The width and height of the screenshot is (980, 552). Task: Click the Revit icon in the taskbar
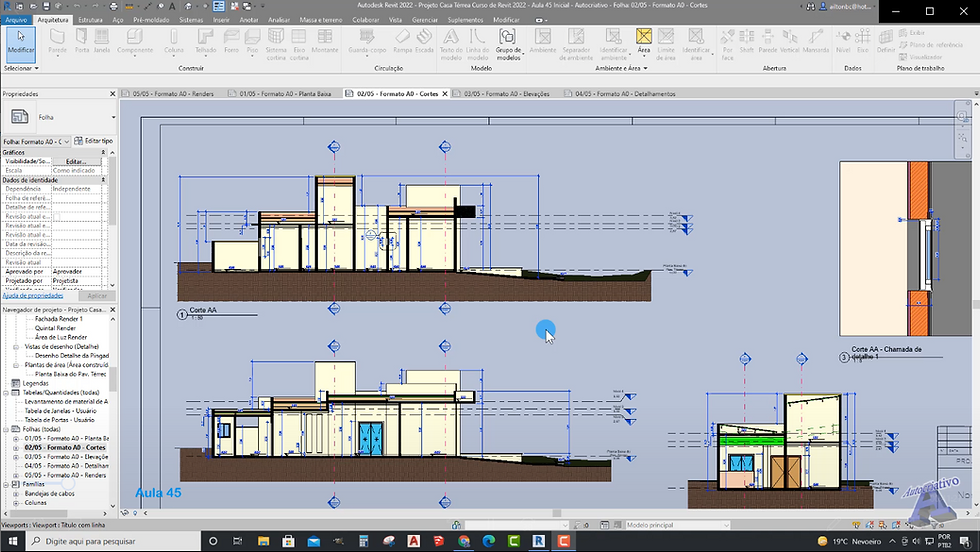(539, 541)
